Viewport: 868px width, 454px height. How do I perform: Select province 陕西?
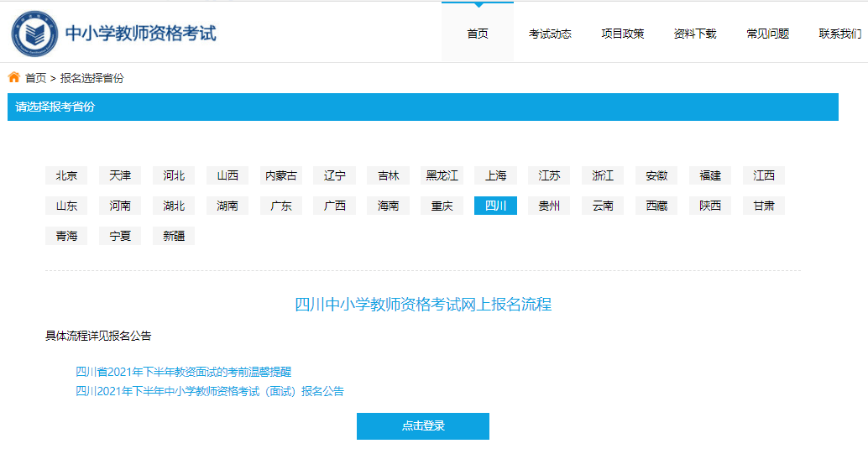[710, 206]
